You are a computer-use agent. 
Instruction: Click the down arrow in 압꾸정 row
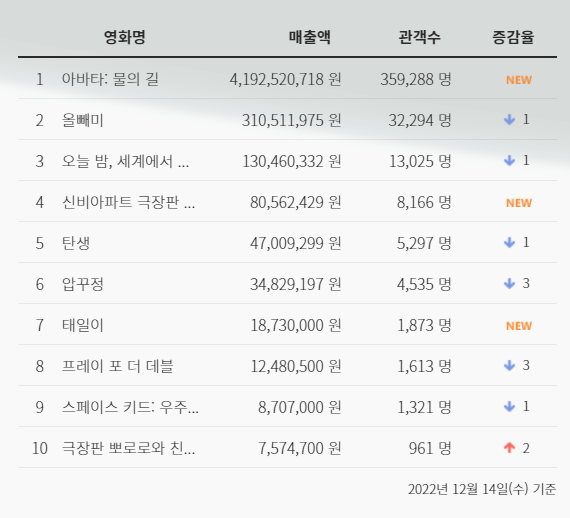tap(510, 284)
